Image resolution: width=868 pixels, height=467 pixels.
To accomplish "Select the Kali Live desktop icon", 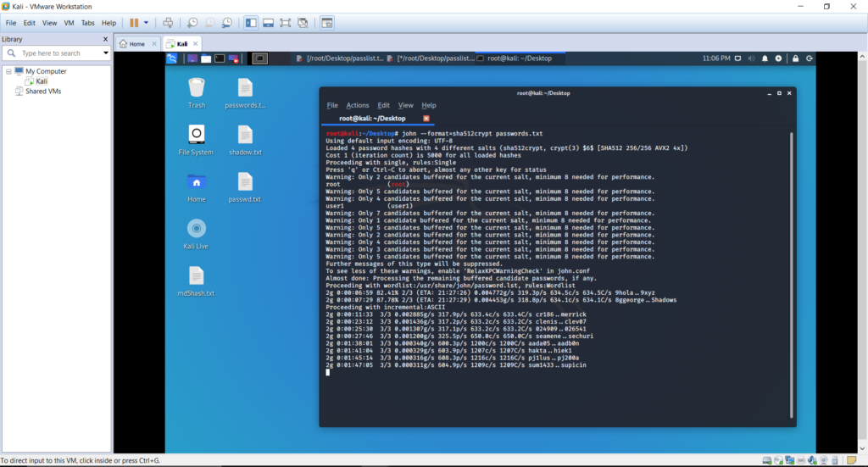I will click(196, 234).
